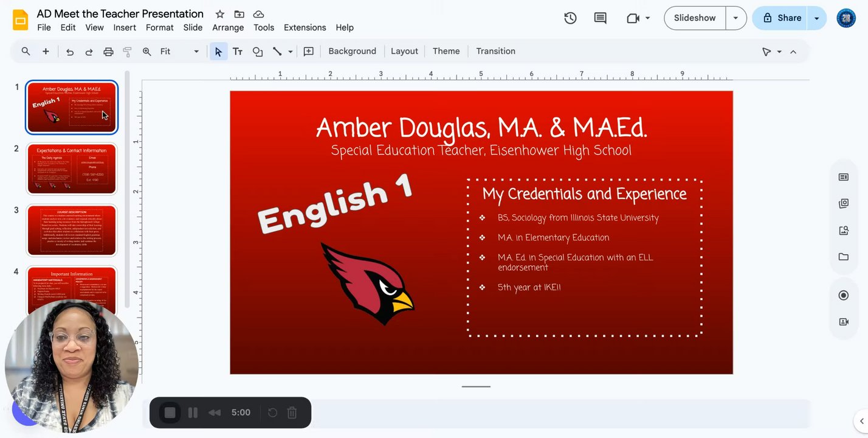This screenshot has height=438, width=868.
Task: Click the Transition button
Action: [495, 51]
